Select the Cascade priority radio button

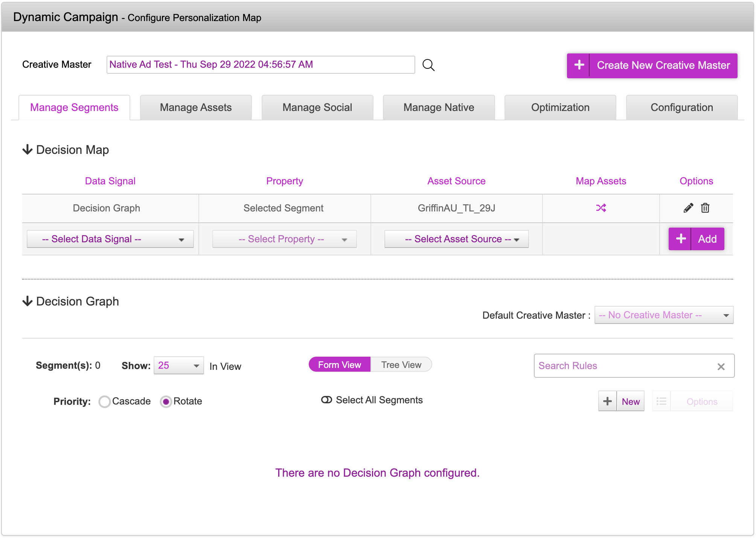pos(105,401)
